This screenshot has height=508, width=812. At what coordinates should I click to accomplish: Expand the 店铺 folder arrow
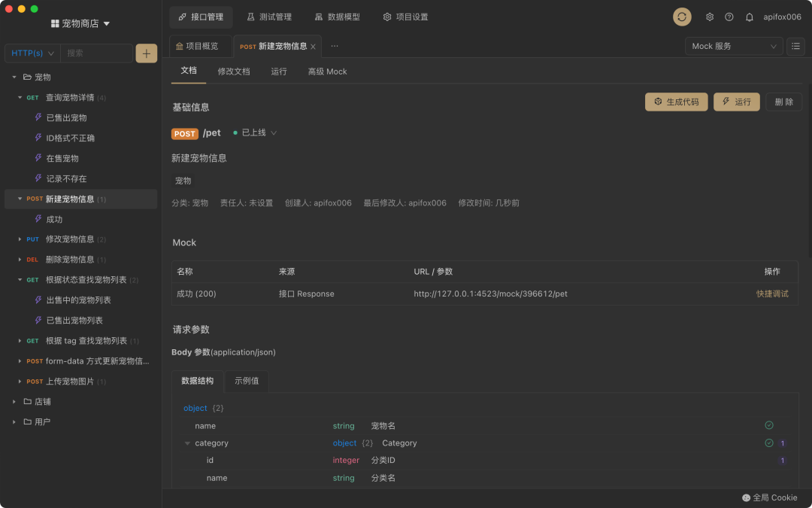14,402
